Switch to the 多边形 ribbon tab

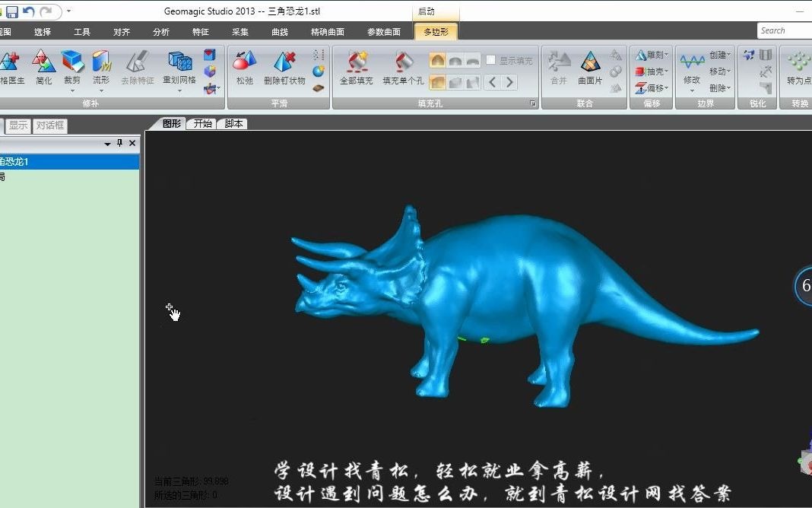coord(435,32)
